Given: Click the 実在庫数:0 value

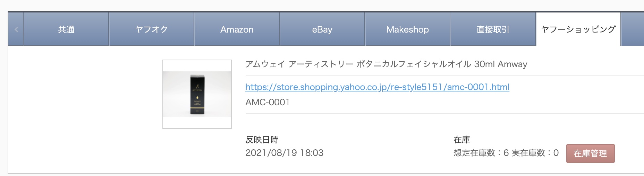Looking at the screenshot, I should coord(535,153).
